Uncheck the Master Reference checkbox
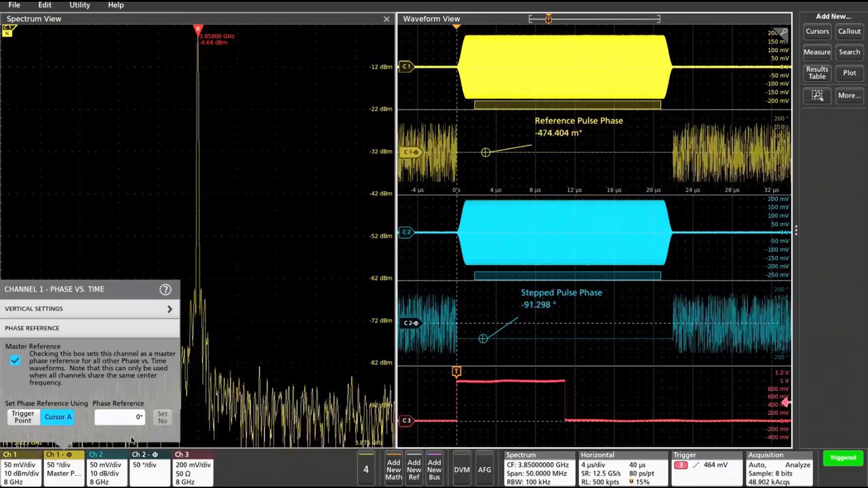The height and width of the screenshot is (488, 868). 15,360
